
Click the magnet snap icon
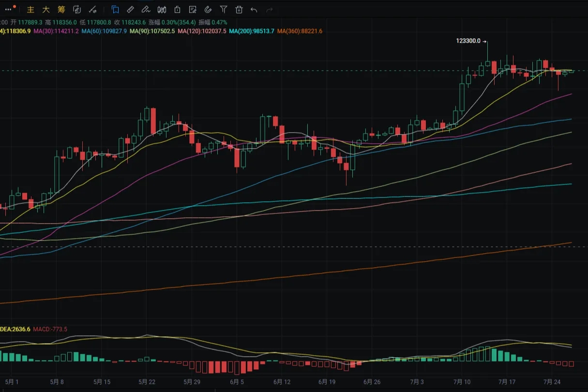tap(208, 9)
